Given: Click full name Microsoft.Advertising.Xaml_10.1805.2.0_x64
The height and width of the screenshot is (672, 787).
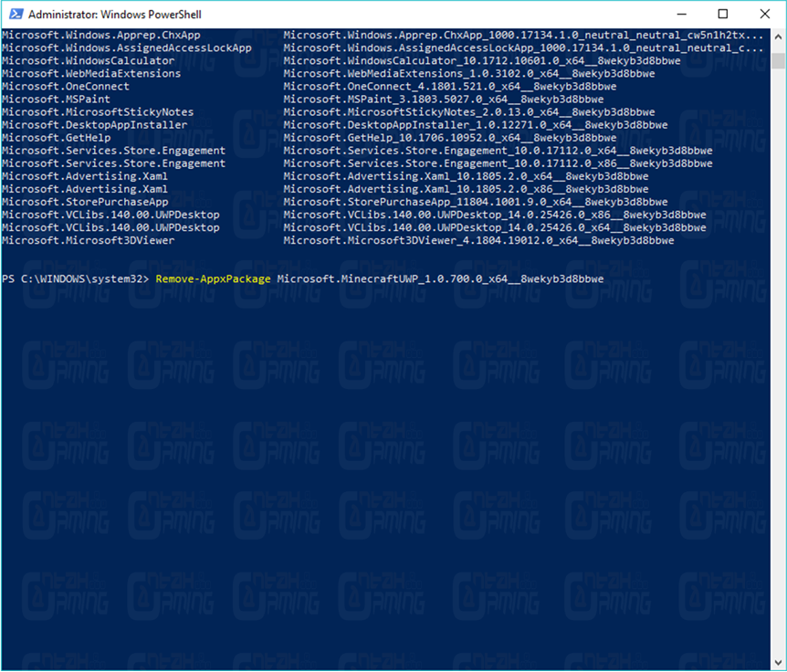Looking at the screenshot, I should click(x=466, y=176).
